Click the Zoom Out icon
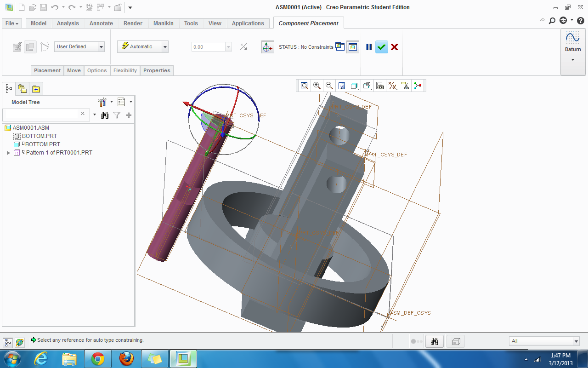The width and height of the screenshot is (588, 368). coord(329,86)
